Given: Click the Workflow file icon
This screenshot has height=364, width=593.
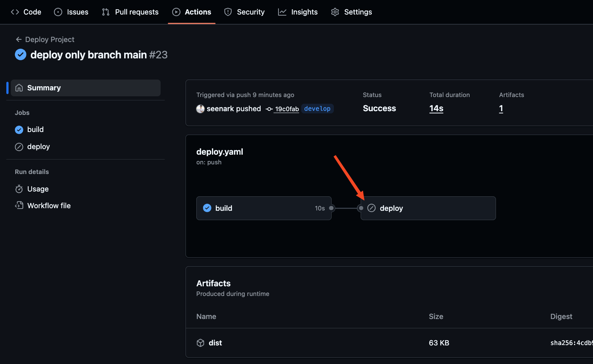Looking at the screenshot, I should 19,206.
